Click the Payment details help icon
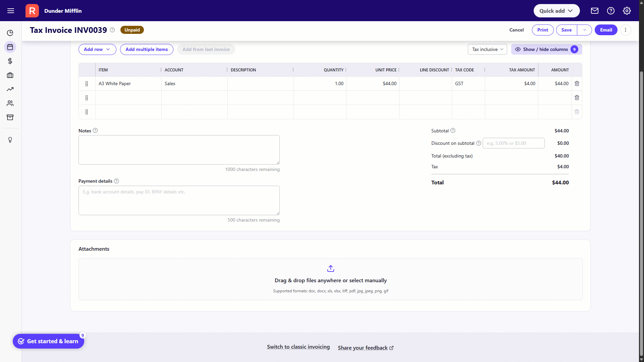The image size is (644, 362). (x=116, y=181)
